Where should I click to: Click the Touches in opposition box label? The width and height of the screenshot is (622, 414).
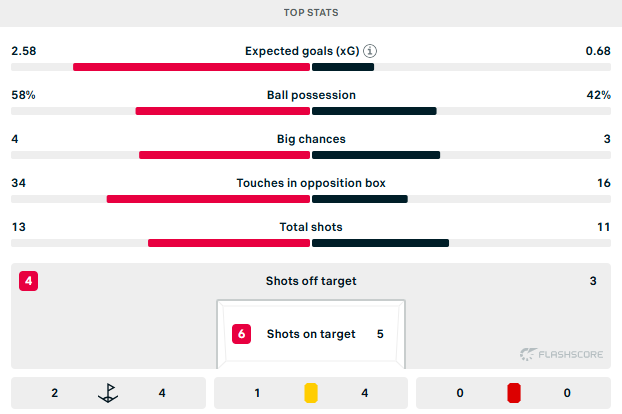(x=311, y=183)
